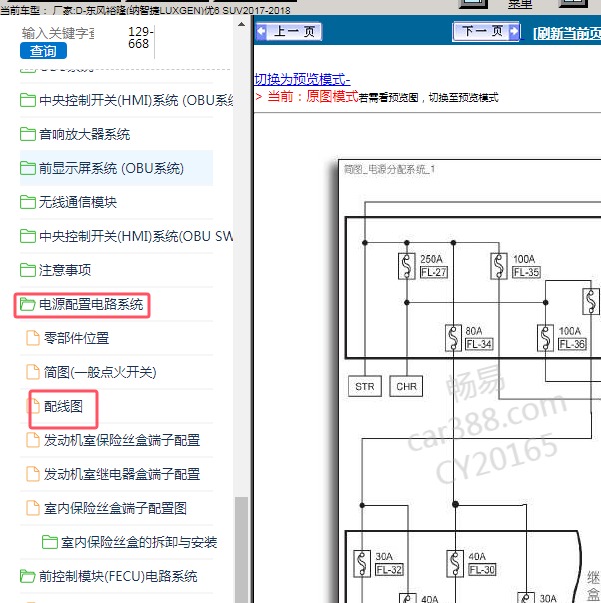Click the sidebar scrollbar thumb
The height and width of the screenshot is (603, 601).
(x=241, y=550)
